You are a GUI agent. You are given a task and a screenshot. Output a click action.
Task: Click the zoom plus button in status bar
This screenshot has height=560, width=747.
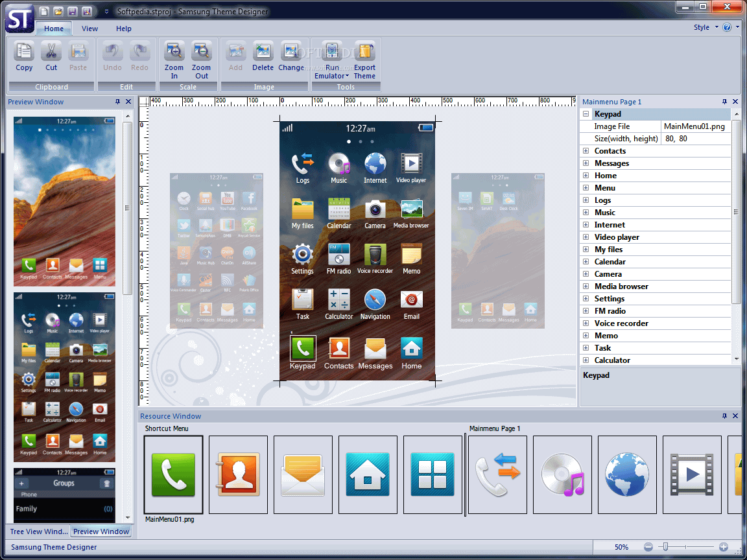point(724,547)
